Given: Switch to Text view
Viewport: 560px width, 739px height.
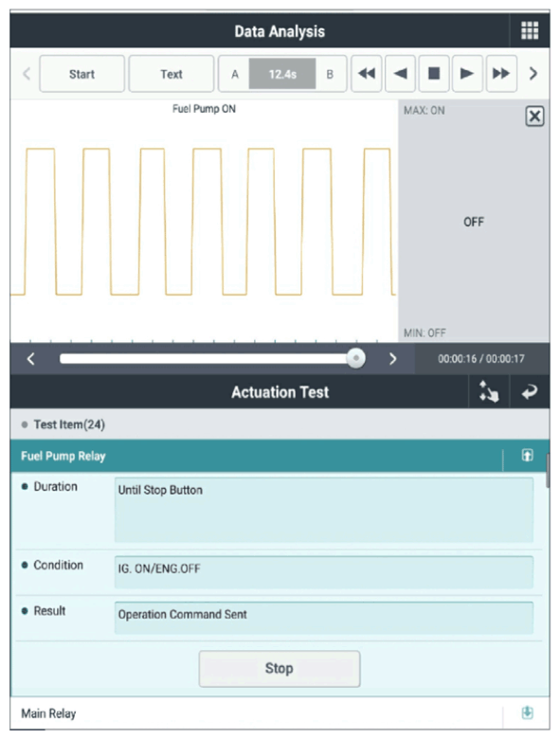Looking at the screenshot, I should 172,74.
